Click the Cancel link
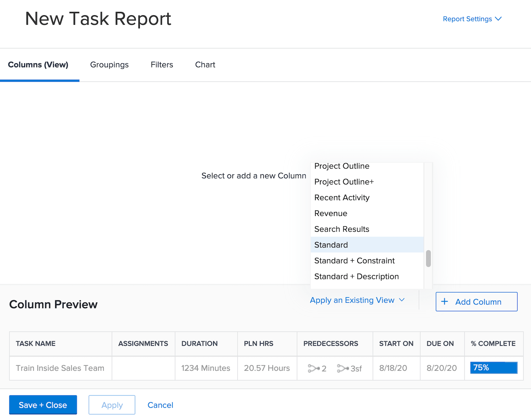This screenshot has height=420, width=531. pos(160,405)
